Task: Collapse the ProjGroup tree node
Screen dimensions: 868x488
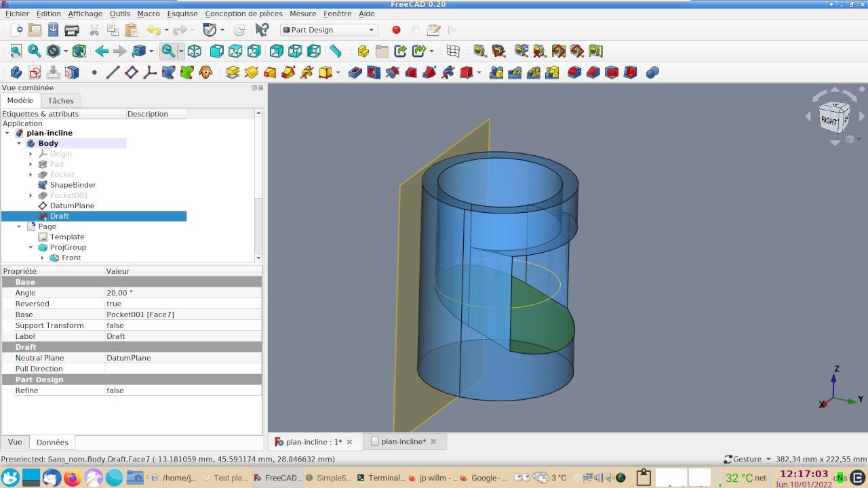Action: (x=31, y=247)
